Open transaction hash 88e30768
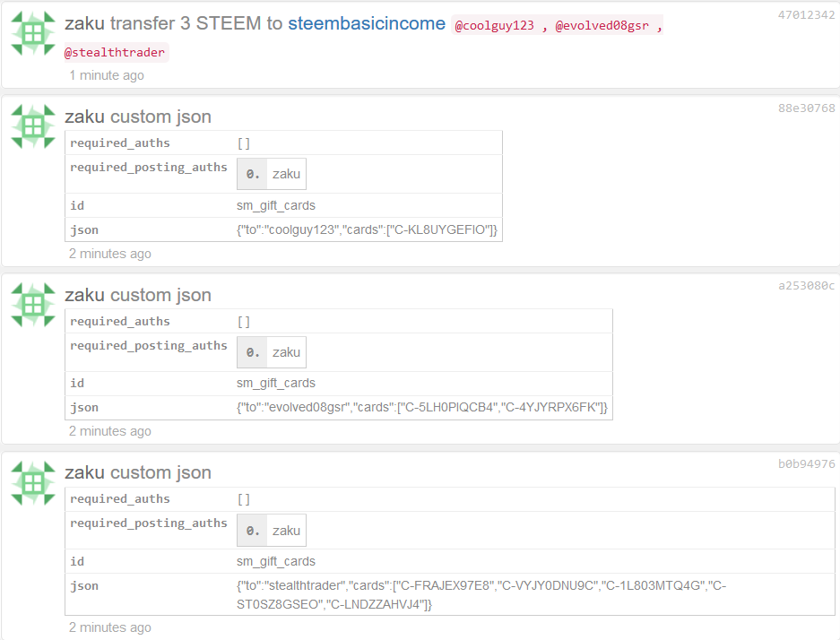Viewport: 840px width, 640px height. tap(806, 108)
